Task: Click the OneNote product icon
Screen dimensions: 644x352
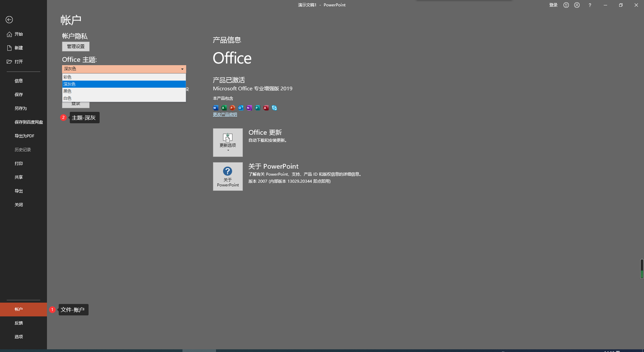Action: (249, 108)
